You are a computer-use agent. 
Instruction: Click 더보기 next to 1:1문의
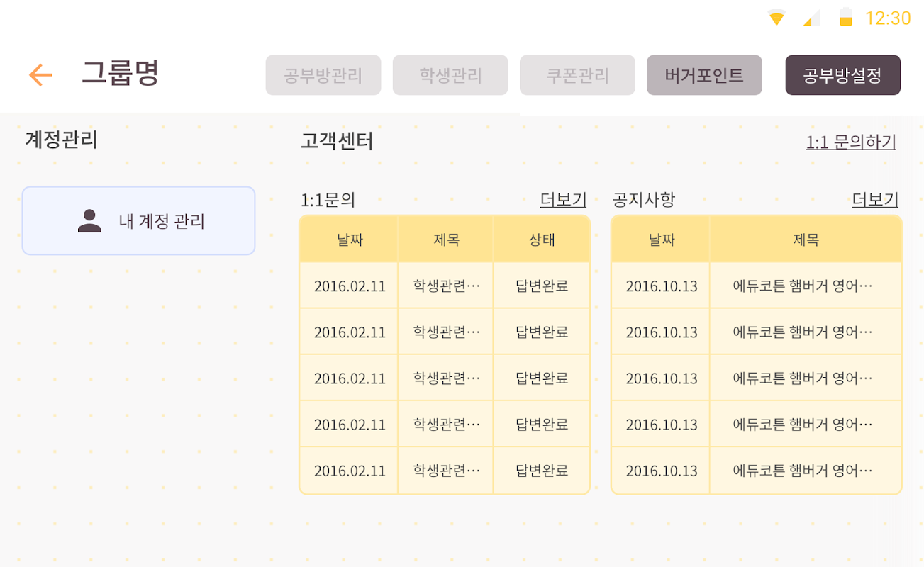[x=563, y=200]
